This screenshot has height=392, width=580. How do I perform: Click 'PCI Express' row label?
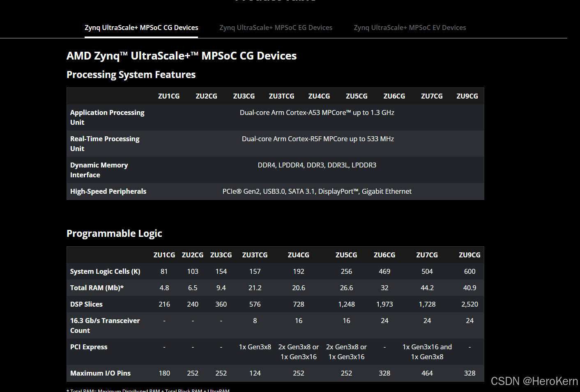pos(89,347)
